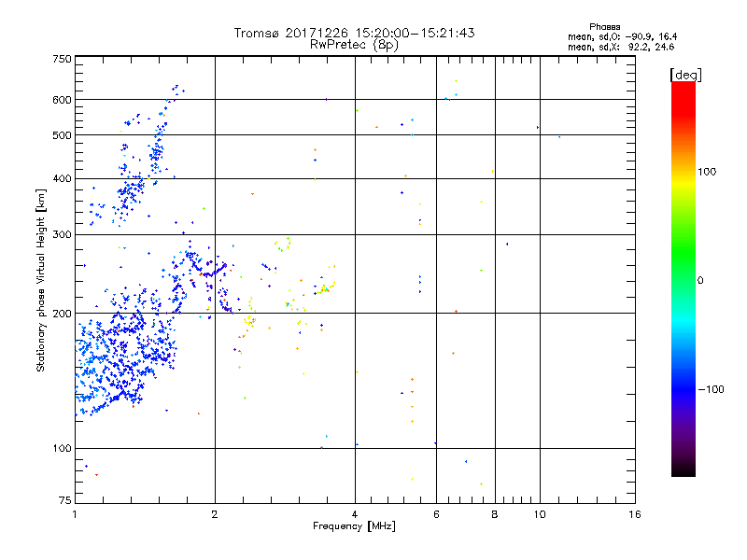This screenshot has width=747, height=560.
Task: Click the y-axis tick label '75'
Action: coord(65,500)
